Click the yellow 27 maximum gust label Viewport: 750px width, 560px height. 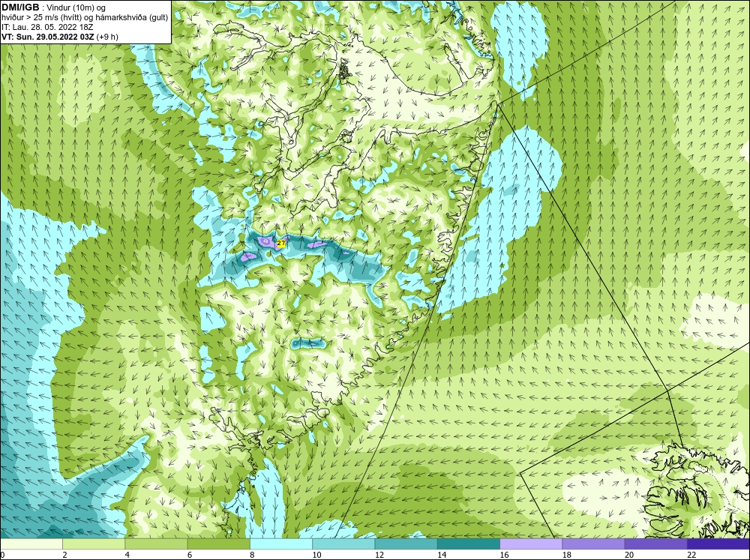pyautogui.click(x=281, y=244)
